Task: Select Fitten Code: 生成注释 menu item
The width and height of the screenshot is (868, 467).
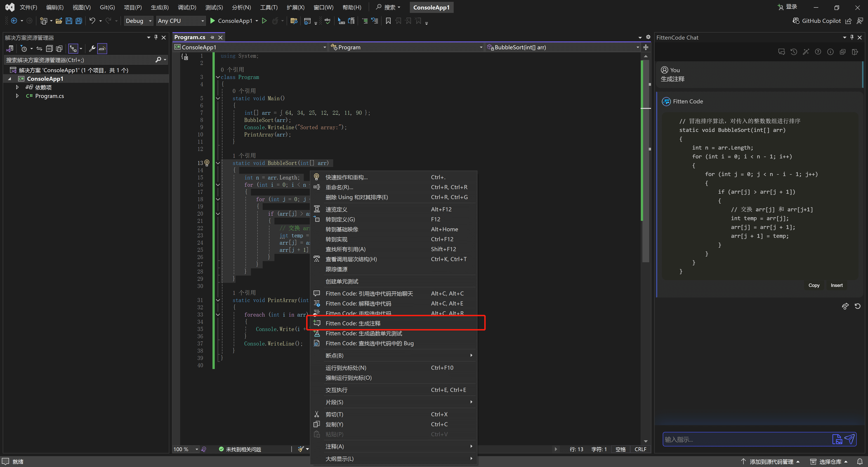Action: (x=353, y=323)
